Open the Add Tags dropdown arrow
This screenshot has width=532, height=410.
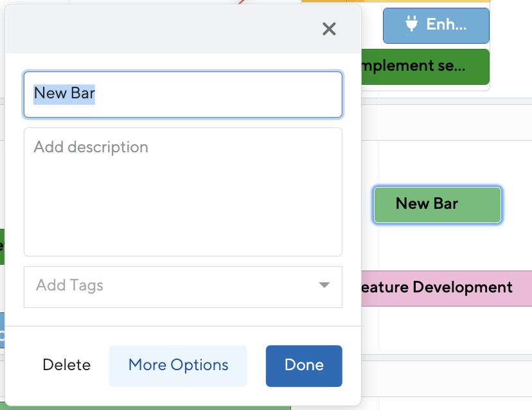click(x=324, y=285)
